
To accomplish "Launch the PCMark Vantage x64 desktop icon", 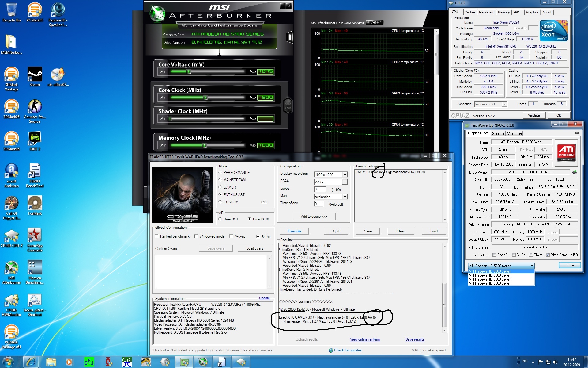I will (x=12, y=336).
